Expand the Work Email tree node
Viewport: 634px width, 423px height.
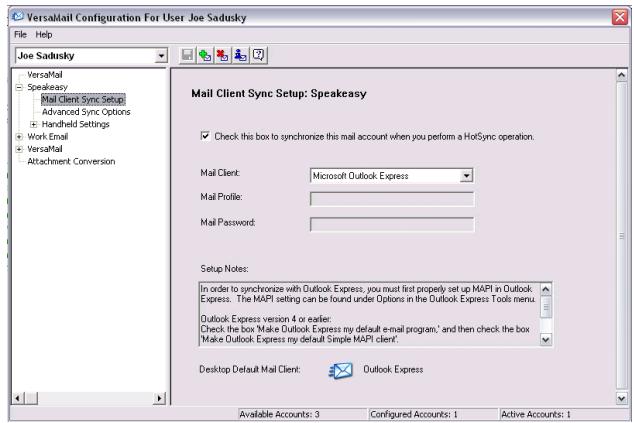pos(19,137)
